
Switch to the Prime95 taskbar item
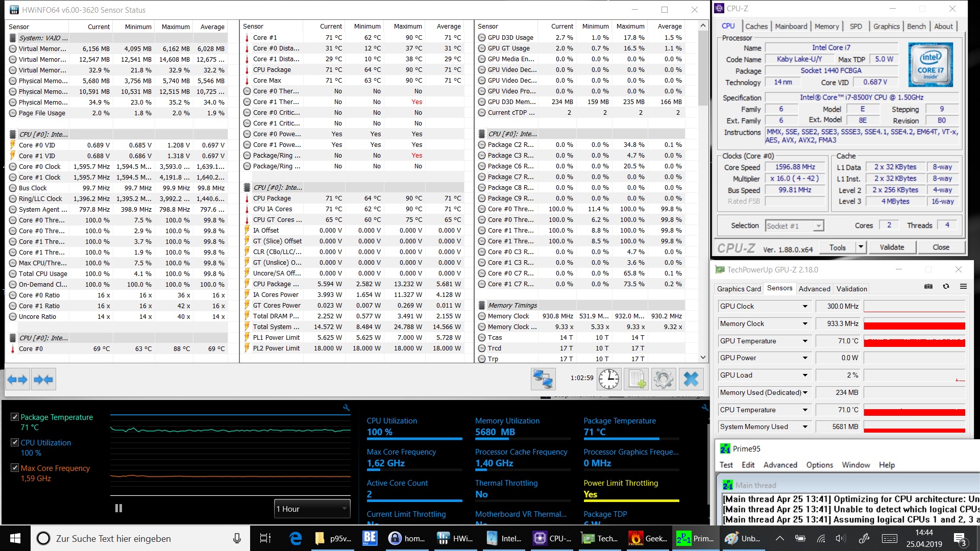pos(696,538)
